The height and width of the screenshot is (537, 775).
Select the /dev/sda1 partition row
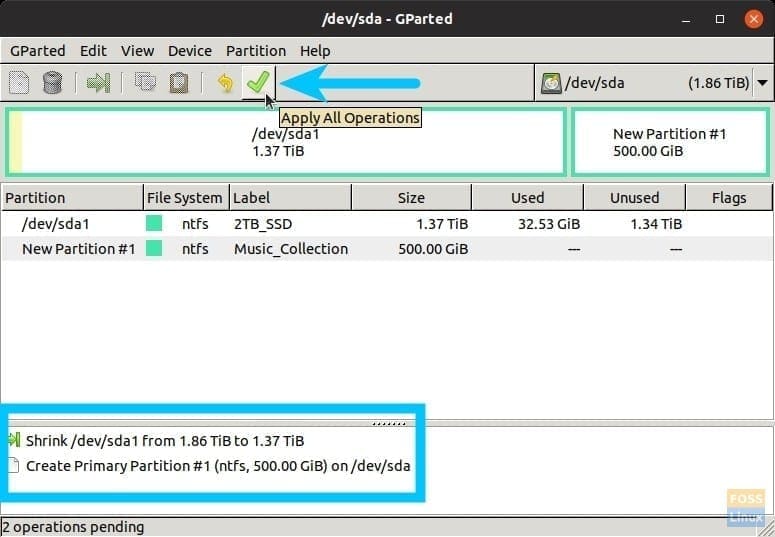point(300,224)
